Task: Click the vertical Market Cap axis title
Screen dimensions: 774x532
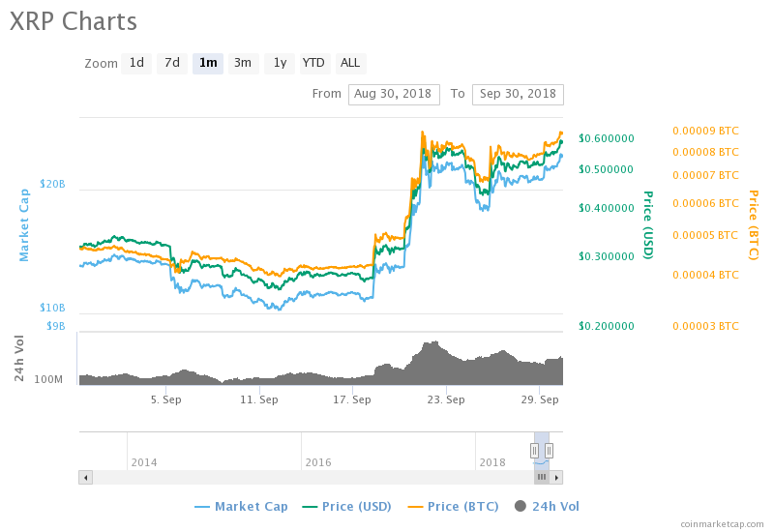Action: 23,225
